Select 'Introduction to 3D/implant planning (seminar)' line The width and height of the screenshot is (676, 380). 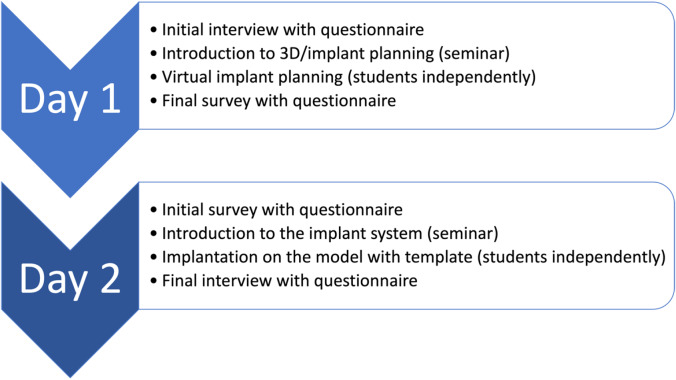pyautogui.click(x=330, y=53)
